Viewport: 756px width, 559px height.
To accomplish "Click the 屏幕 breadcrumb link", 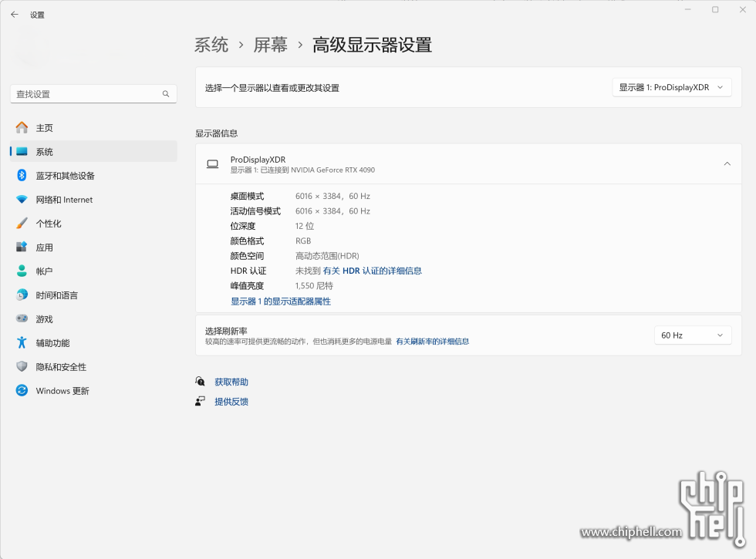I will tap(271, 45).
